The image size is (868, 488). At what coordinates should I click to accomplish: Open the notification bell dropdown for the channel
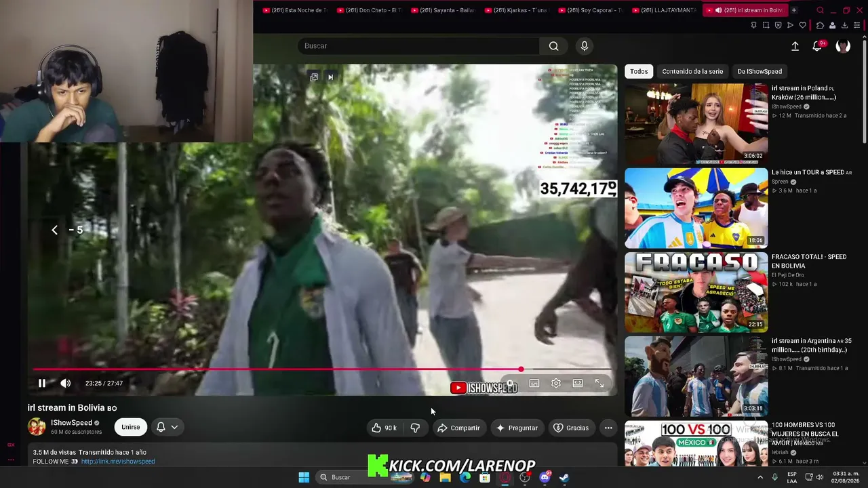[x=167, y=427]
